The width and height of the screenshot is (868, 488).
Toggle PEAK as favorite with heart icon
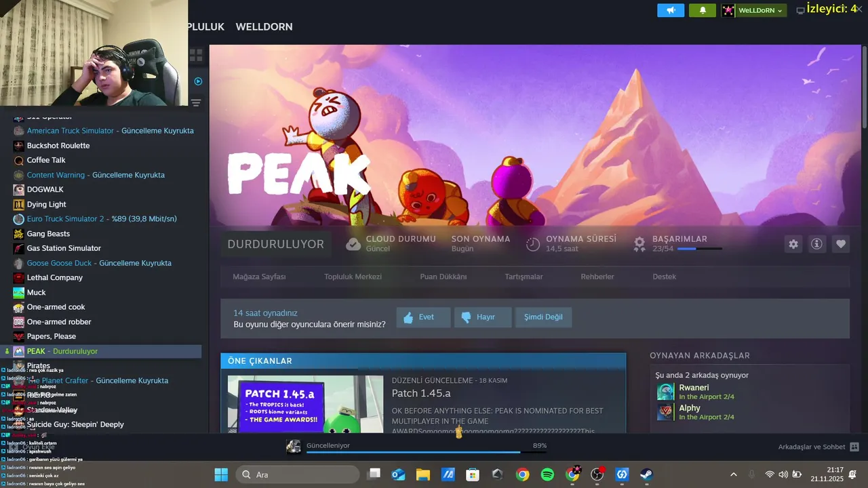click(841, 244)
